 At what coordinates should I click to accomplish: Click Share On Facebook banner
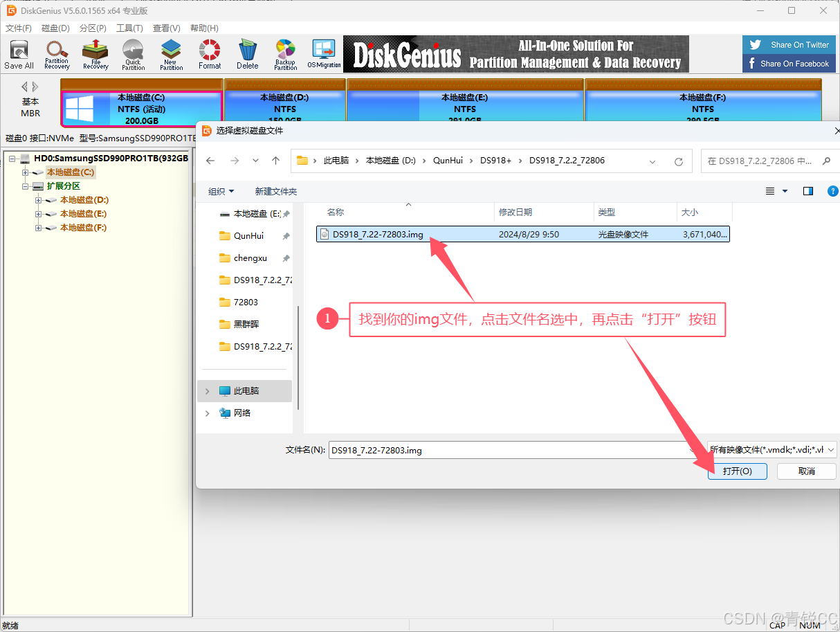pos(790,64)
